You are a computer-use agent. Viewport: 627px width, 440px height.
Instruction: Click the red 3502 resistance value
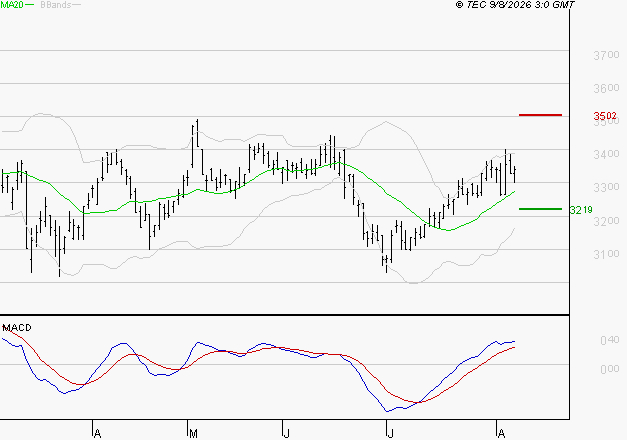point(605,116)
